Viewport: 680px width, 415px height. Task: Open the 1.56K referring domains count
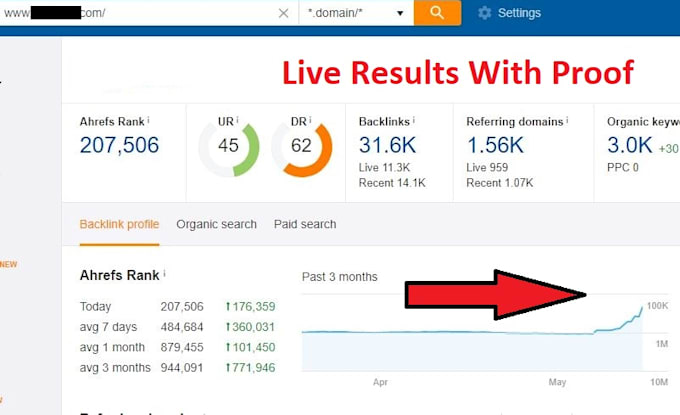(495, 145)
